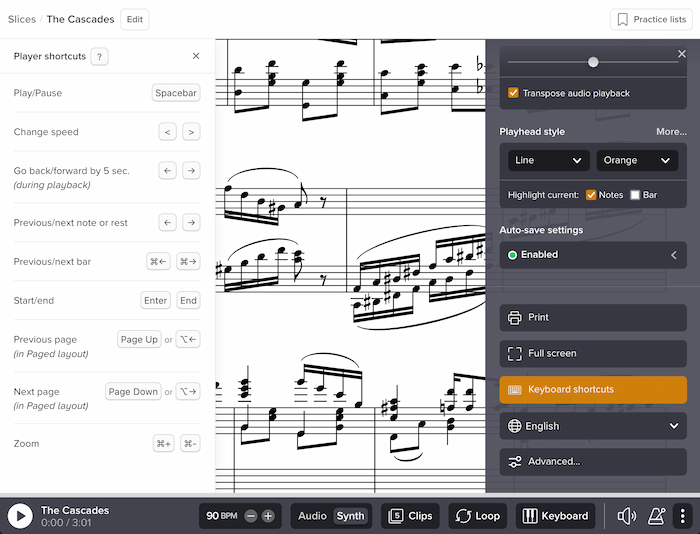Screen dimensions: 700x534
Task: Click The Cascades breadcrumb title
Action: coord(80,20)
